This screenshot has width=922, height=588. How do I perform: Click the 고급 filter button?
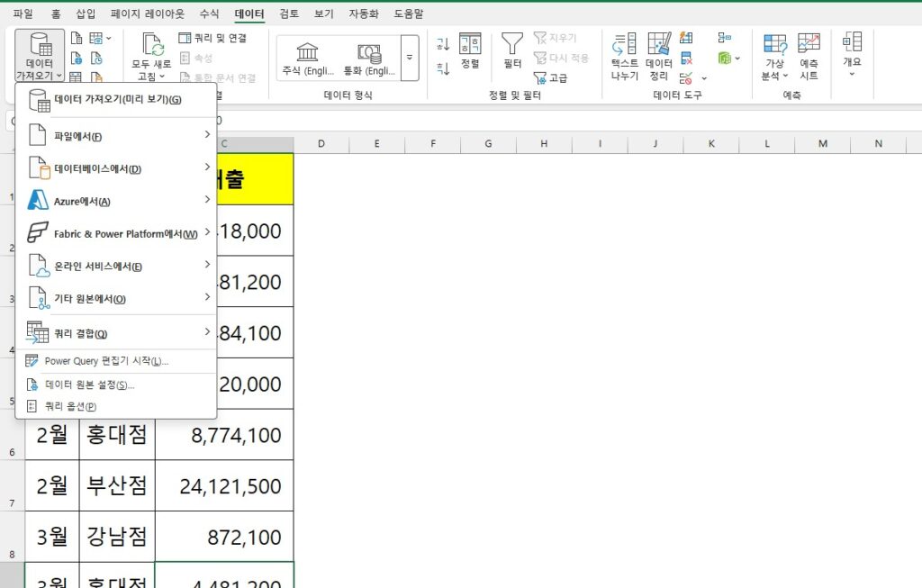coord(551,78)
